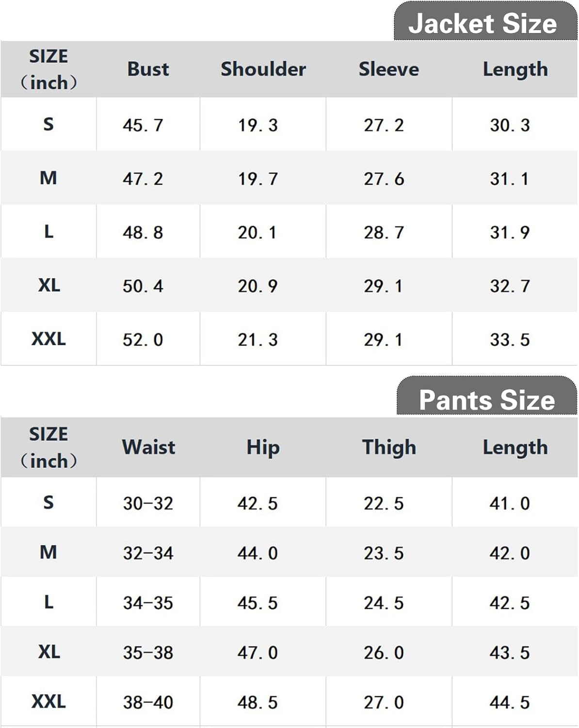Image resolution: width=579 pixels, height=728 pixels.
Task: Click the Jacket Size label
Action: click(482, 24)
